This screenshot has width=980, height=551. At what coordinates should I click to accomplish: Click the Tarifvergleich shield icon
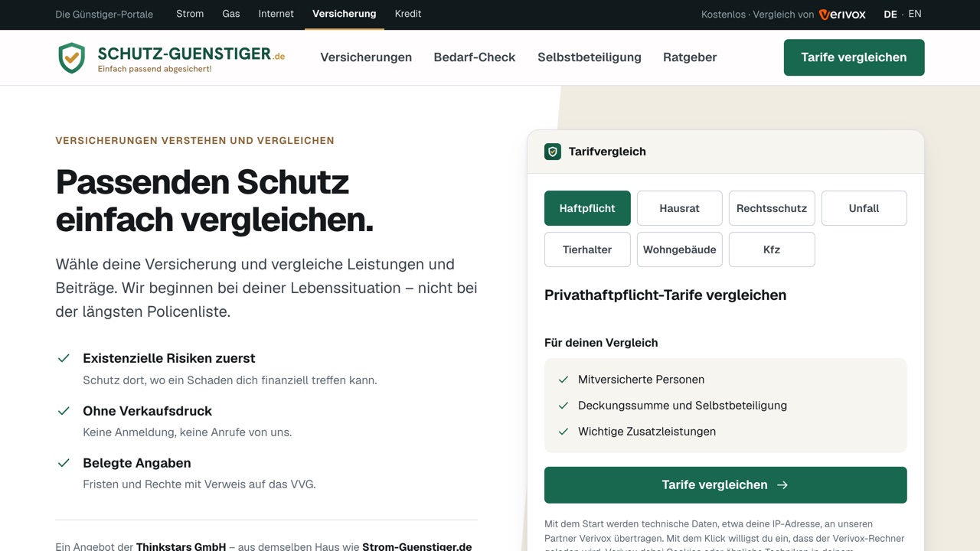tap(553, 152)
